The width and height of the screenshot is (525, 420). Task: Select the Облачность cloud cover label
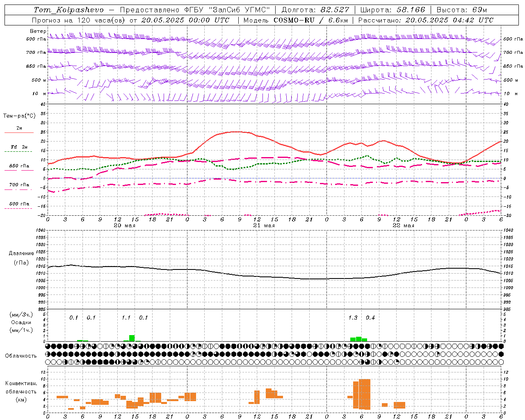[21, 356]
